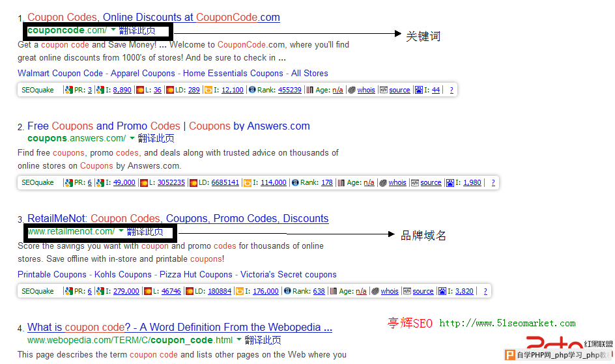Click Google index icon beside I: 8,890
This screenshot has height=364, width=615.
point(100,90)
